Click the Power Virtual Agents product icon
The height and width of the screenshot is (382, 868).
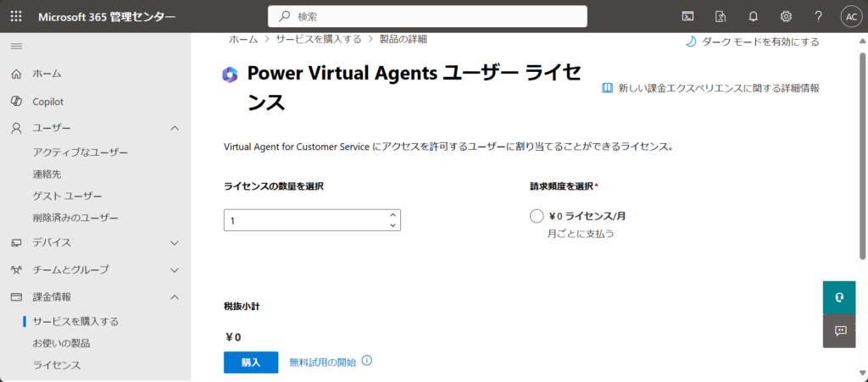click(230, 74)
